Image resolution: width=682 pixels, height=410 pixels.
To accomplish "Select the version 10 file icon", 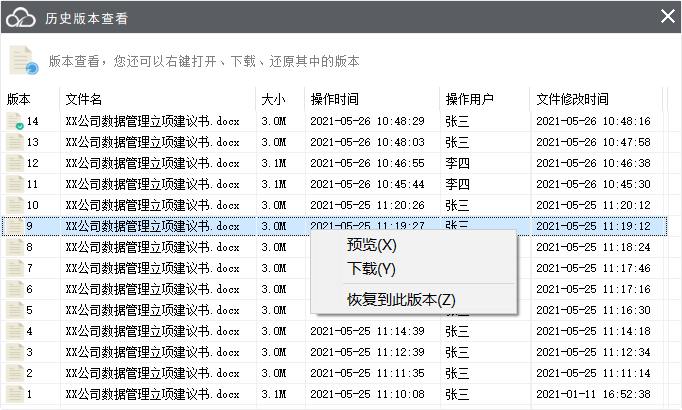I will point(14,205).
